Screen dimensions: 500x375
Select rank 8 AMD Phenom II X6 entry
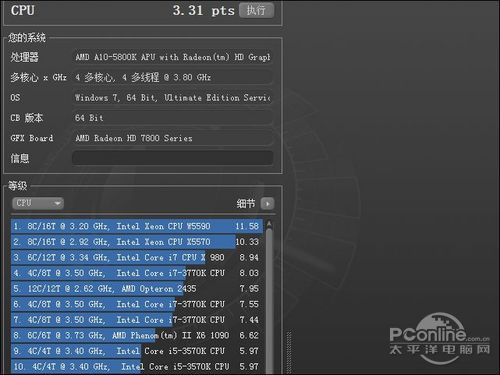coord(137,335)
